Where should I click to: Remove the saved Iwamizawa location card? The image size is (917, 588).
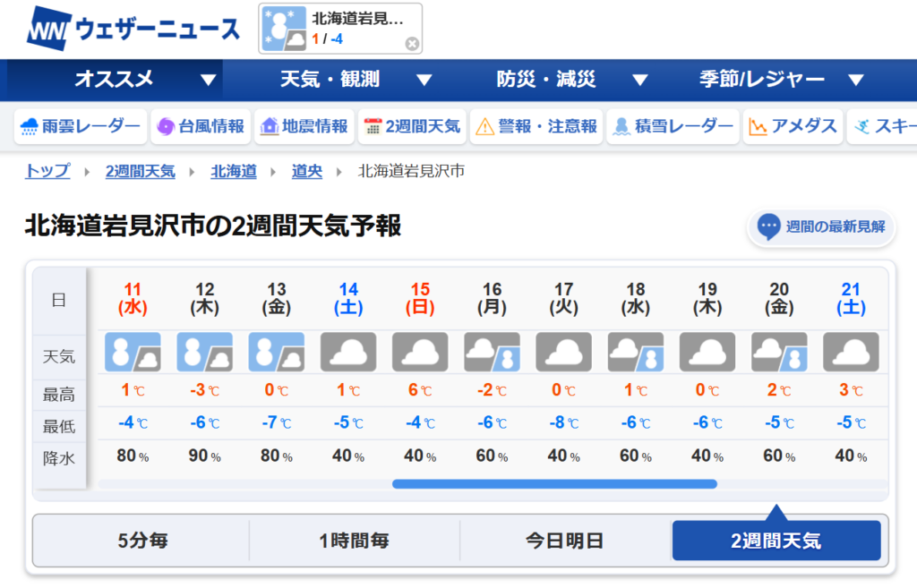[x=411, y=43]
